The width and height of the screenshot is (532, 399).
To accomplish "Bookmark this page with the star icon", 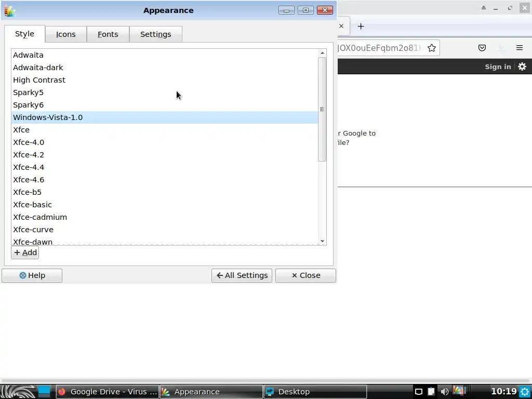I will click(x=432, y=48).
